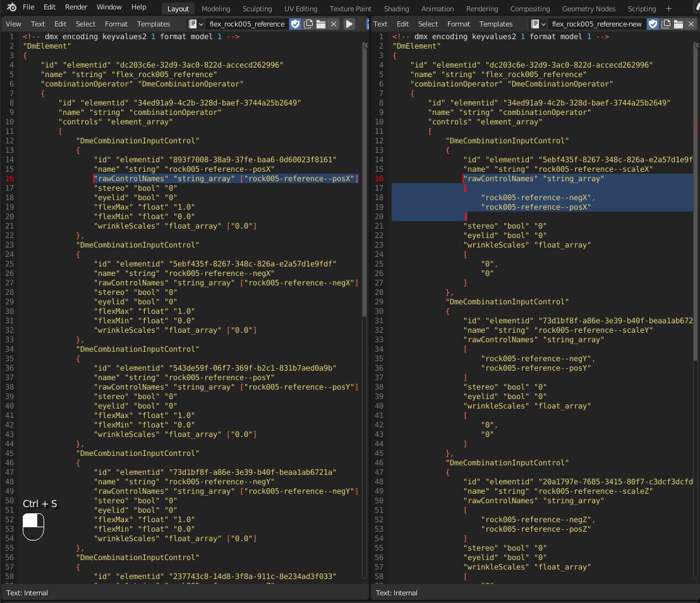700x603 pixels.
Task: Switch to the Layout workspace tab
Action: (178, 9)
